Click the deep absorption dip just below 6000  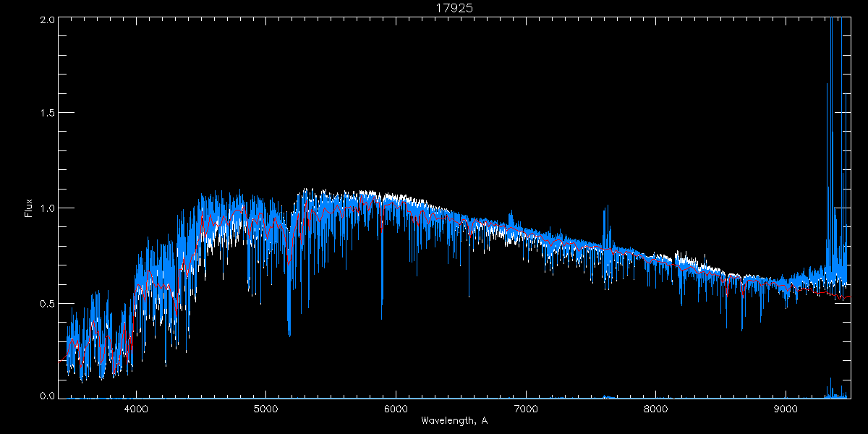pos(382,304)
